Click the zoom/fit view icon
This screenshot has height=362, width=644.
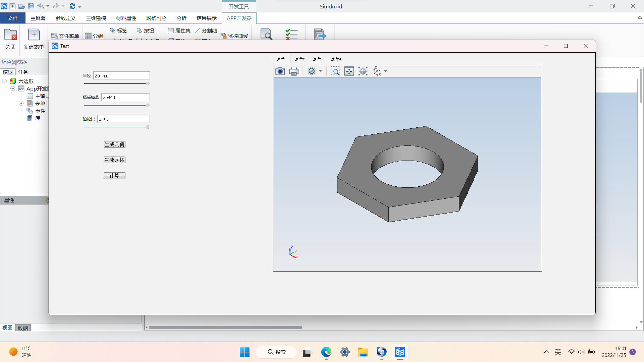point(350,71)
